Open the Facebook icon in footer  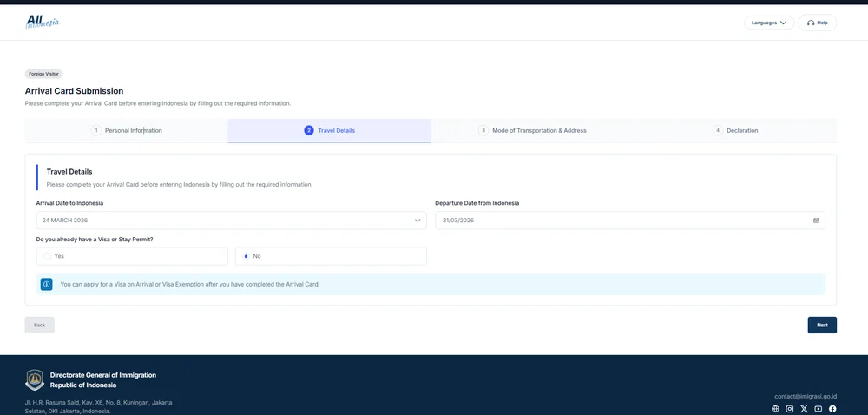tap(832, 409)
